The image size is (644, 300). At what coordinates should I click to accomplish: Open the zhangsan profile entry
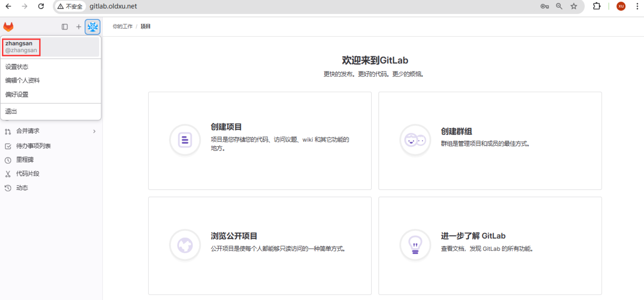pyautogui.click(x=21, y=47)
